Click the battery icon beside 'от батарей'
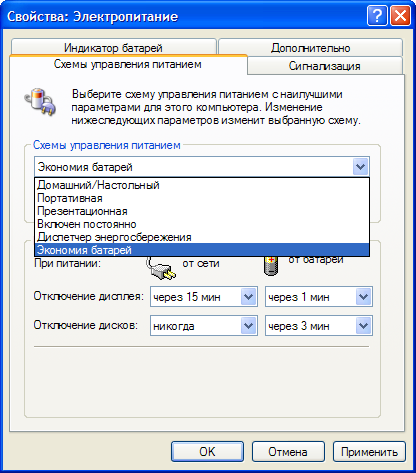Screen dimensions: 416x473 (x=271, y=266)
